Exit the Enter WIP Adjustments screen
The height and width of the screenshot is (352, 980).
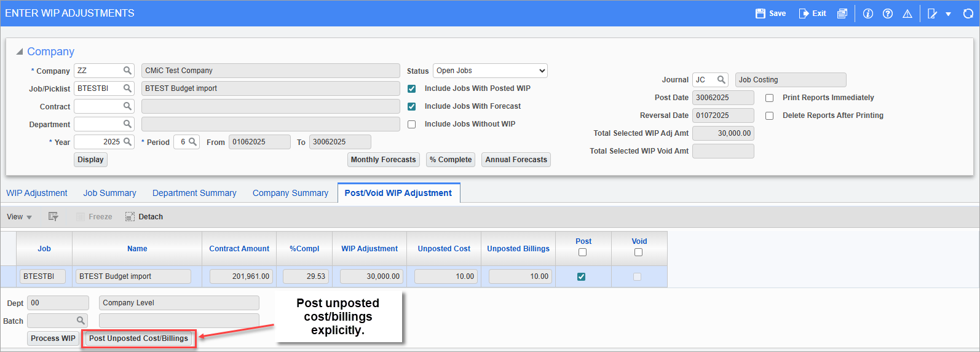(x=812, y=14)
